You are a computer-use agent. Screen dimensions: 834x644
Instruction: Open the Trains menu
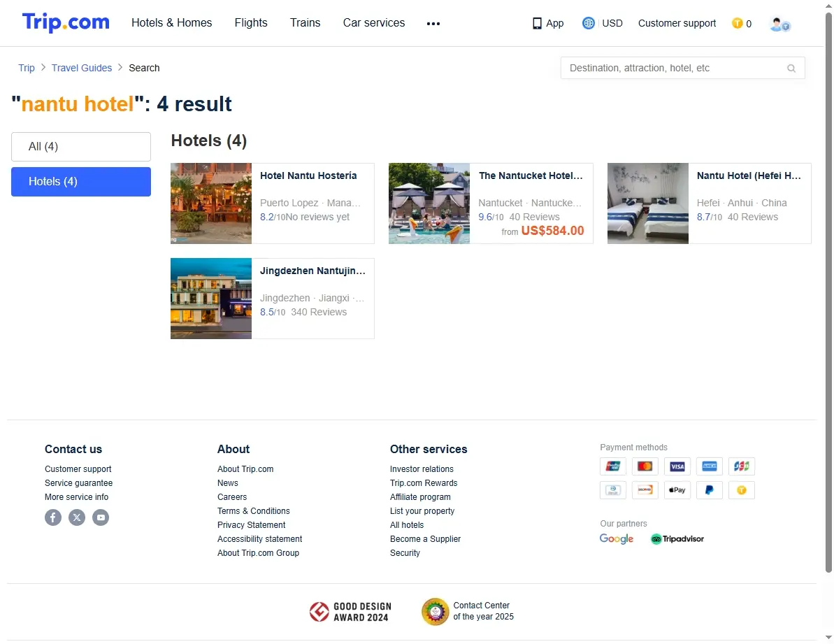pos(305,23)
